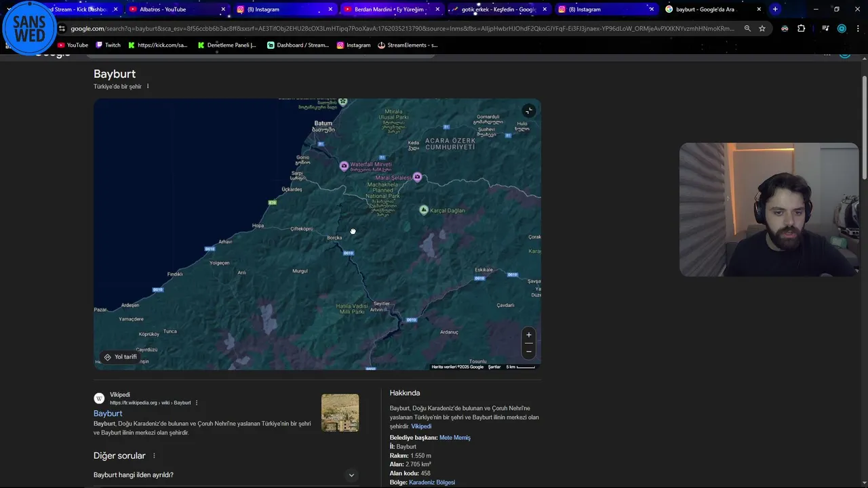
Task: Click the Hopa label on the map
Action: click(x=258, y=226)
